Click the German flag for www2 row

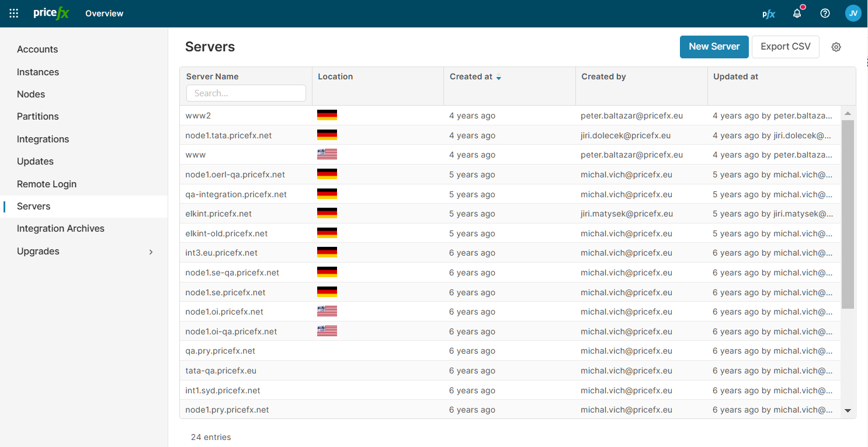pyautogui.click(x=327, y=116)
